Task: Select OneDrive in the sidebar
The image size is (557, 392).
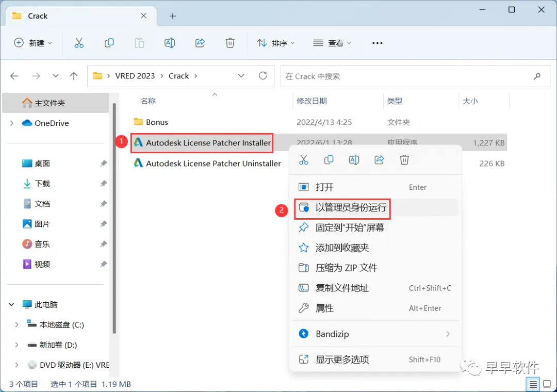Action: point(52,123)
